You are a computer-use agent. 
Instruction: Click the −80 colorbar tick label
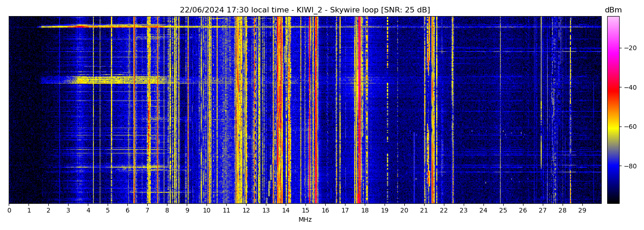(x=630, y=166)
